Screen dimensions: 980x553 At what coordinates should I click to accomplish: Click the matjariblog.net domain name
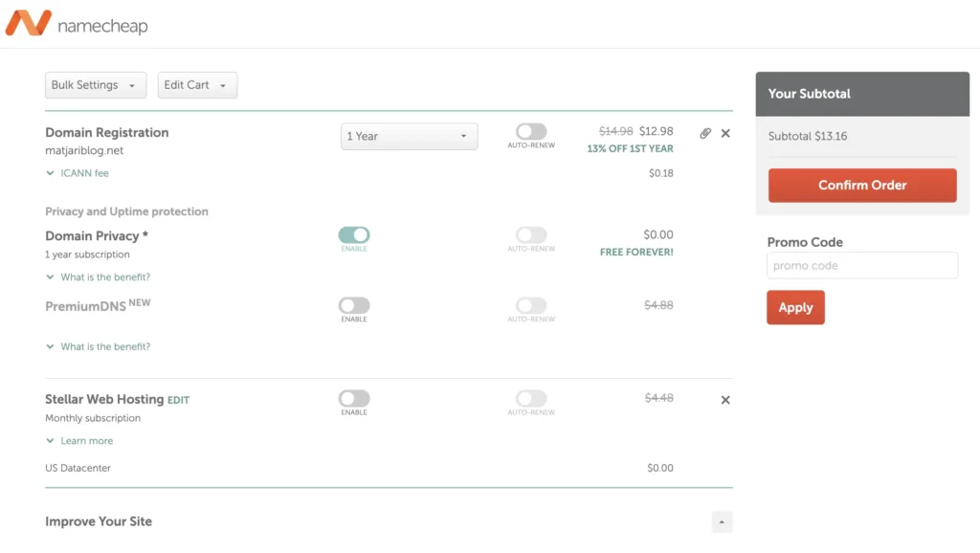[84, 150]
